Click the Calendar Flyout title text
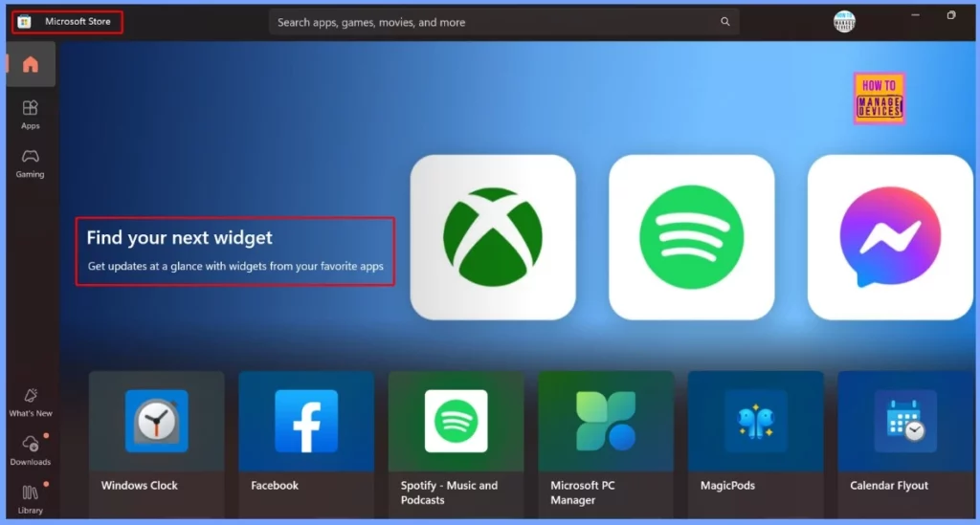 point(889,485)
